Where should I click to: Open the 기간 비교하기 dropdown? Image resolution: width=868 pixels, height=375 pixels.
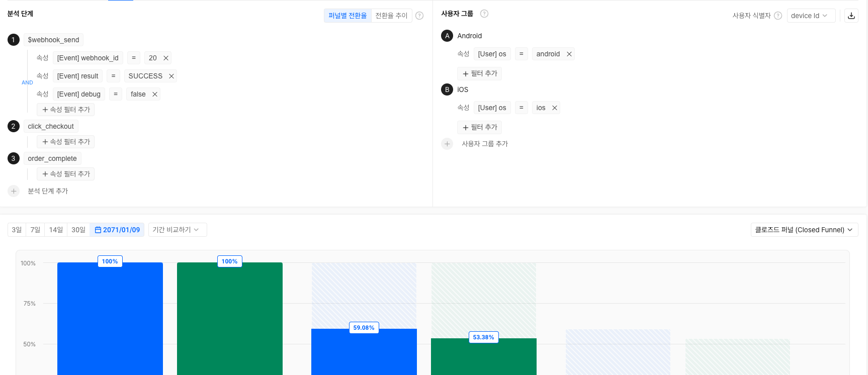pos(178,230)
